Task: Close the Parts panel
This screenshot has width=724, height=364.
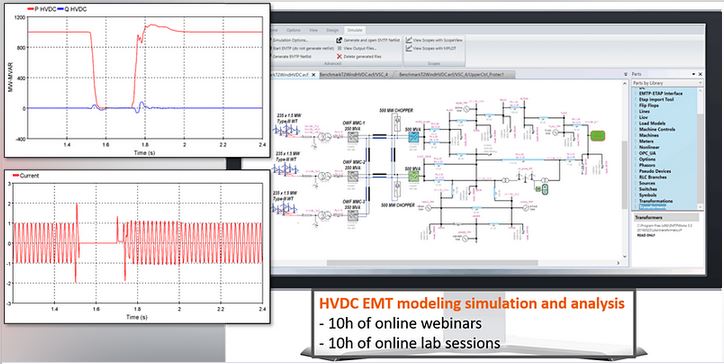Action: pyautogui.click(x=700, y=74)
